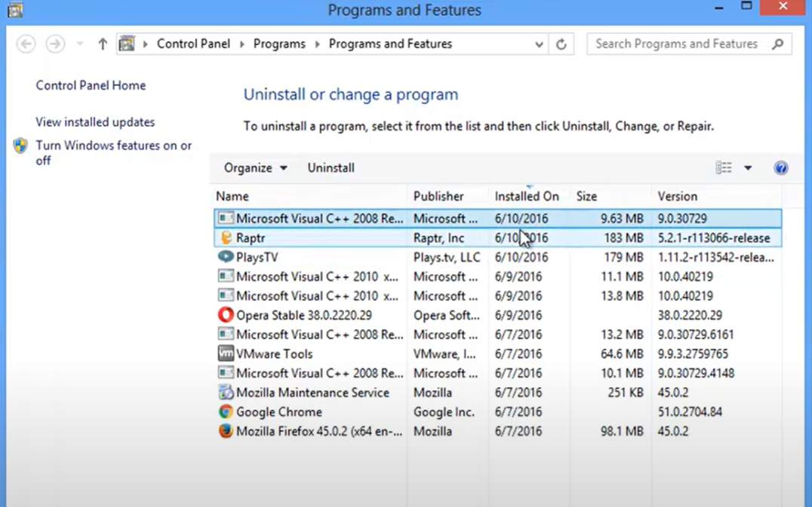Screen dimensions: 812x507
Task: Sort by the Installed On column header
Action: click(526, 196)
